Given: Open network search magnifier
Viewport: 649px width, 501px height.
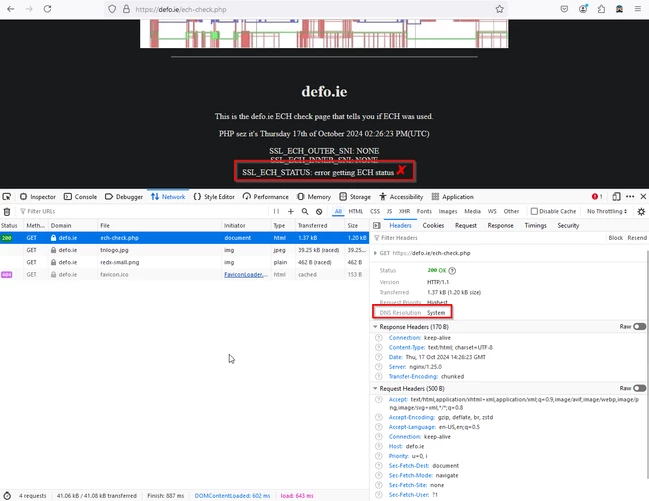Looking at the screenshot, I should [305, 211].
